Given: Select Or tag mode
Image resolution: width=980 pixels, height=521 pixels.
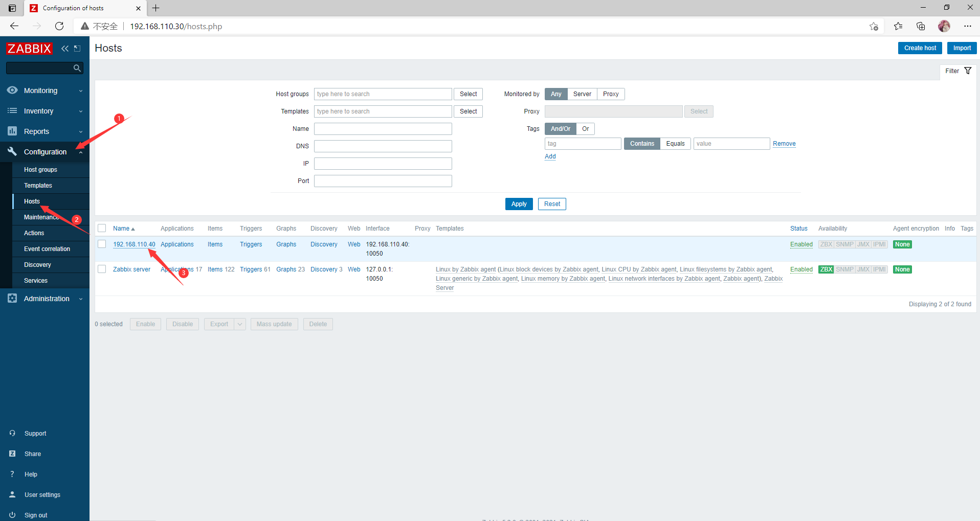Looking at the screenshot, I should coord(586,129).
